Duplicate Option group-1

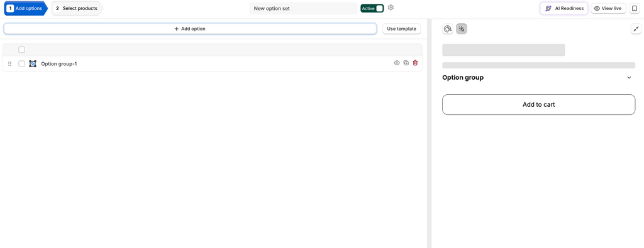tap(406, 63)
